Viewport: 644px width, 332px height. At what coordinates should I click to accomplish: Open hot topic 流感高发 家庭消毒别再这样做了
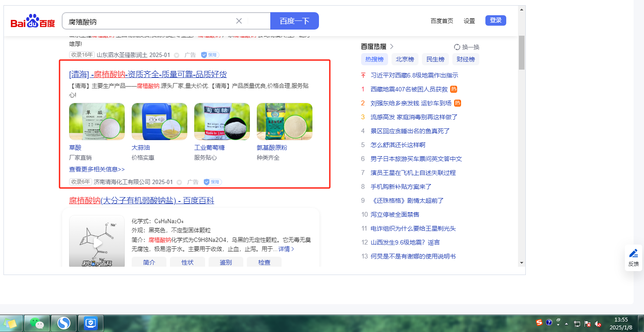click(x=414, y=117)
